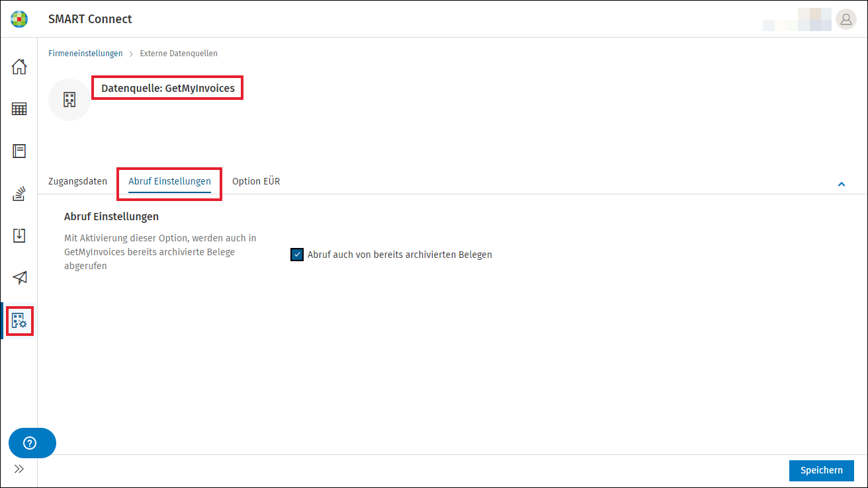Click the SMART Connect app title

[x=90, y=19]
